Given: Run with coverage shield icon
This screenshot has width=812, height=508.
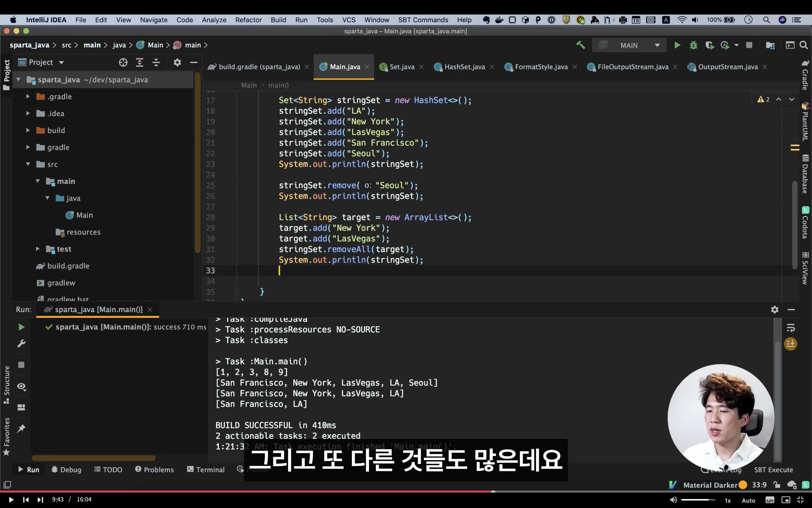Looking at the screenshot, I should click(709, 45).
